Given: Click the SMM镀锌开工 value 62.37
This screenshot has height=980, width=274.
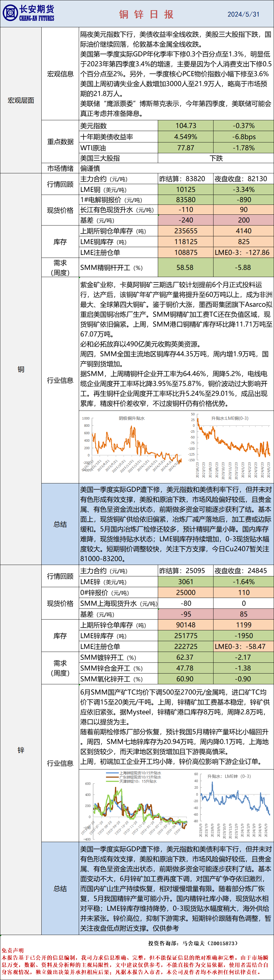Looking at the screenshot, I should tap(185, 657).
